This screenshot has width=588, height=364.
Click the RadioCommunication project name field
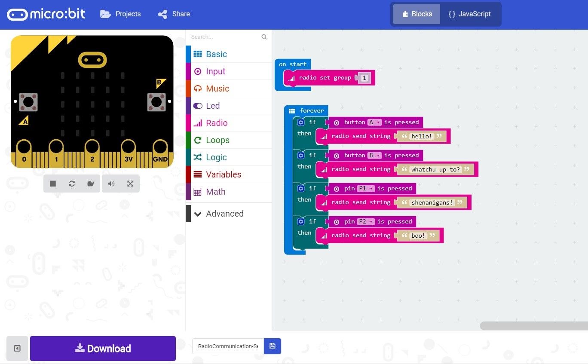coord(227,346)
